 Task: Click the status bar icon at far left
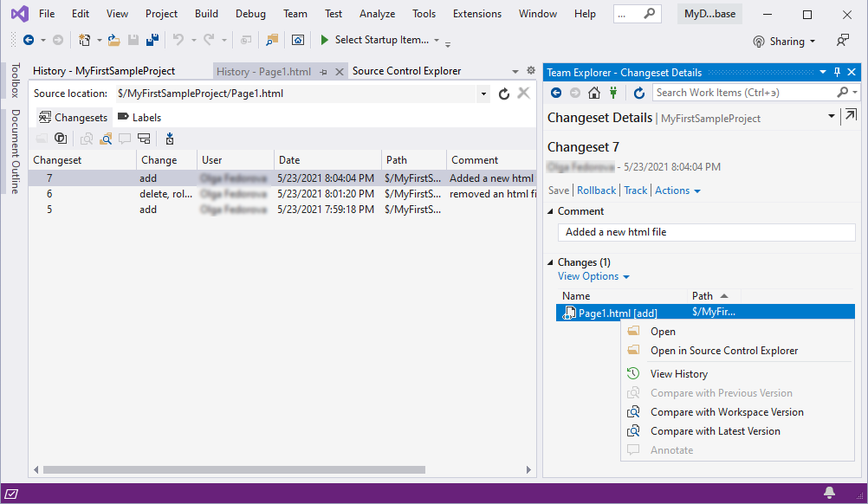[x=11, y=494]
